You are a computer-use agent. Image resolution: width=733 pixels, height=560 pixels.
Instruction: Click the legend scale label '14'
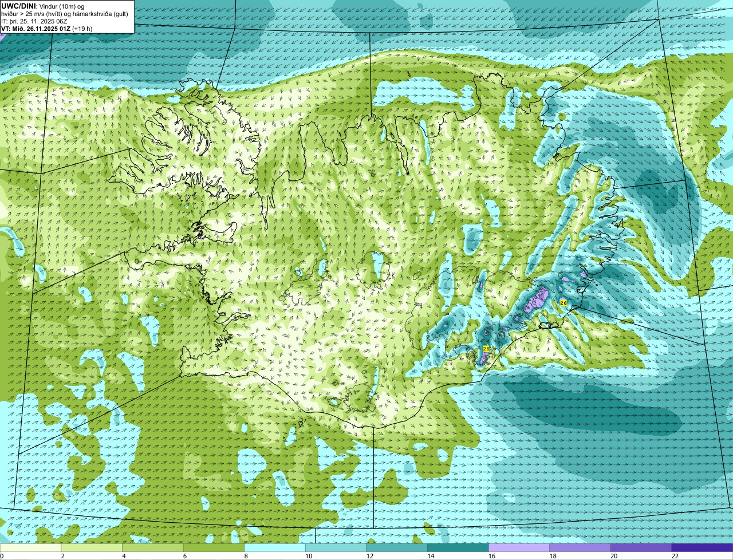click(x=431, y=556)
